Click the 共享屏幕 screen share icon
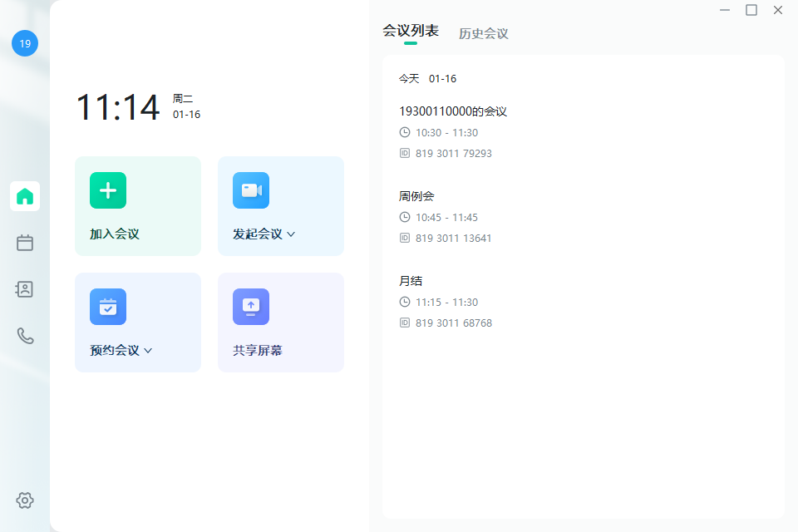Screen dimensions: 798x532 click(x=251, y=307)
